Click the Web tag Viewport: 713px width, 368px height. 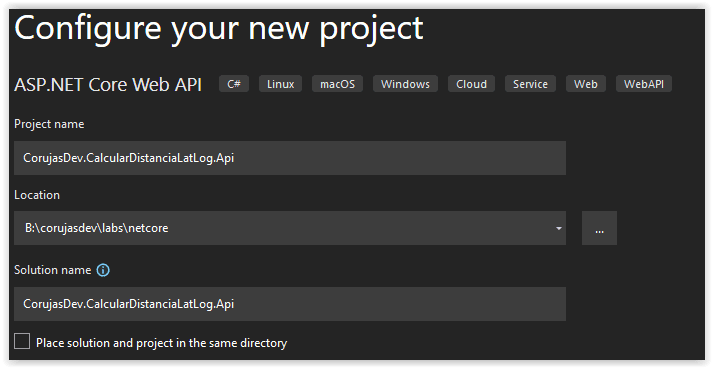tap(586, 84)
